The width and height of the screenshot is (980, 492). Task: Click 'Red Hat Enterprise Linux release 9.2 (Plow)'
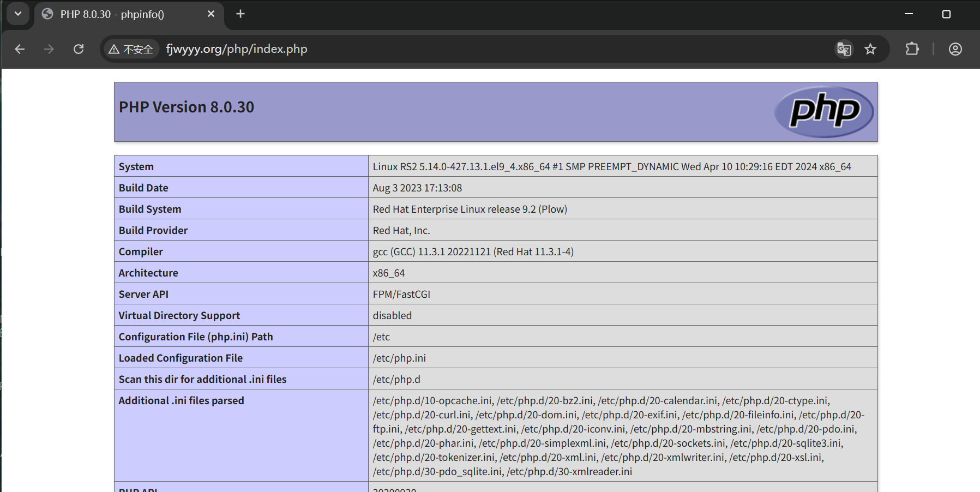[x=470, y=209]
